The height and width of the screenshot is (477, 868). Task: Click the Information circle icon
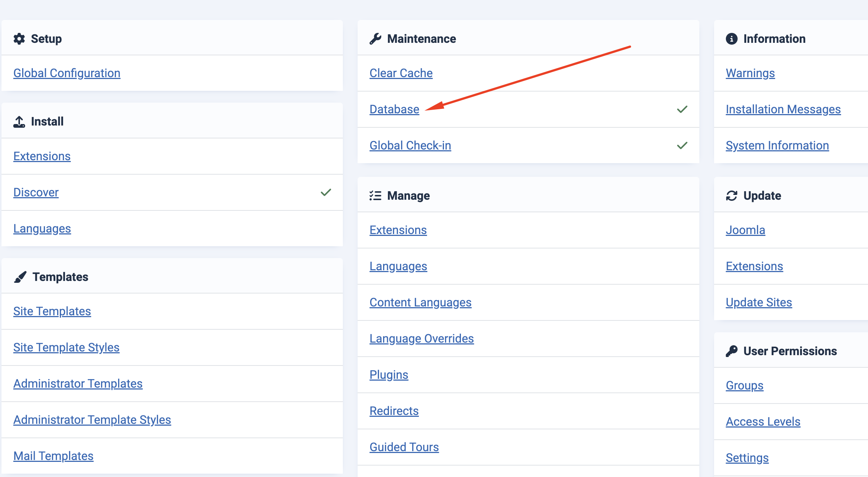point(731,39)
